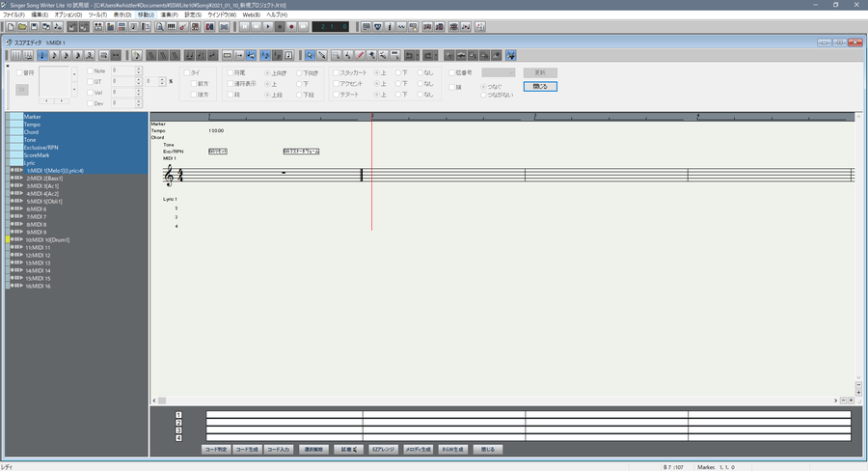The width and height of the screenshot is (868, 471).
Task: Enable the Note checkbox
Action: [x=91, y=71]
